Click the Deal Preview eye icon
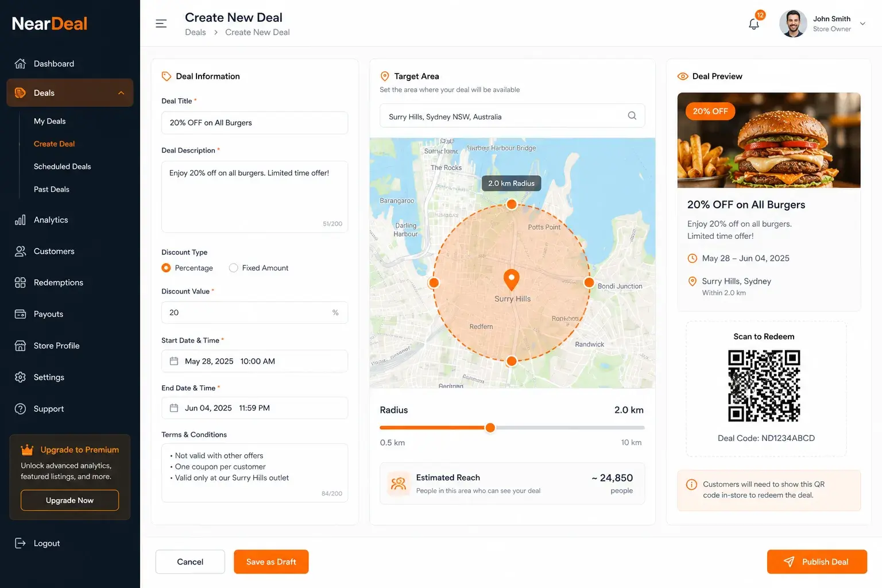The width and height of the screenshot is (882, 588). pos(683,76)
